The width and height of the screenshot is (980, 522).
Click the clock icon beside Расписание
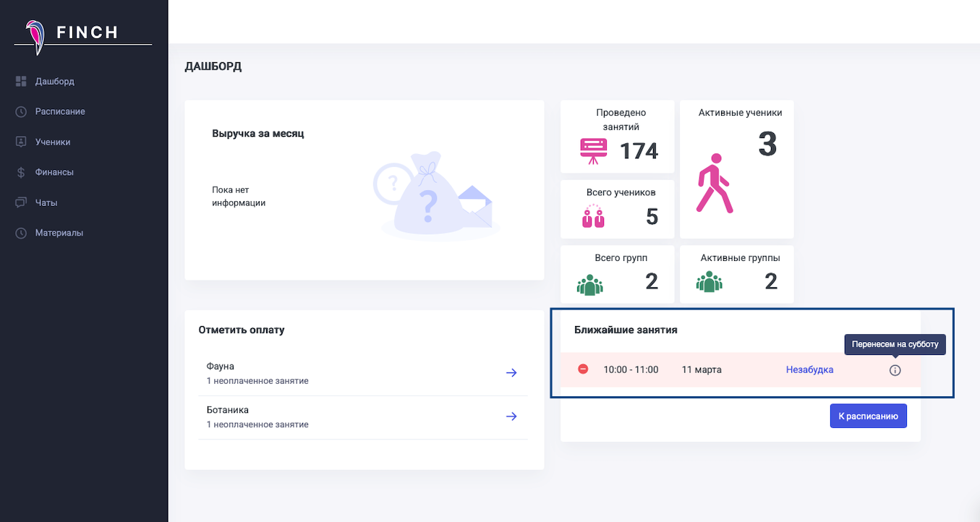click(x=21, y=112)
